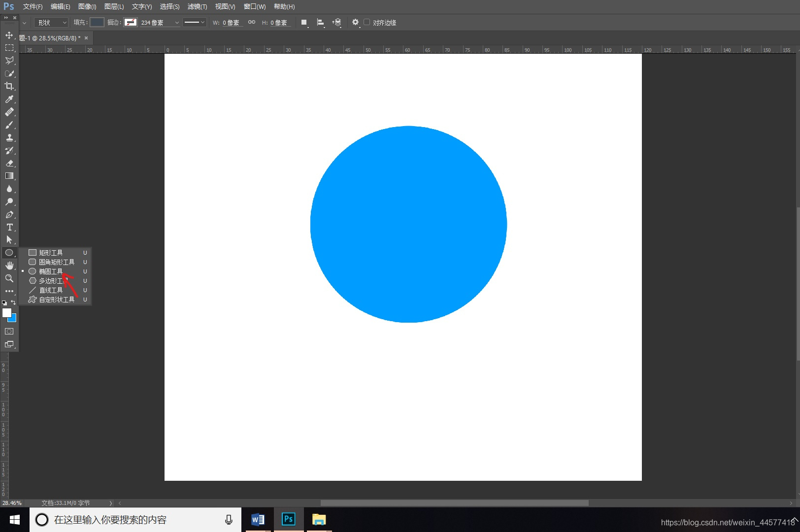Select the Quick Selection tool

coord(9,73)
